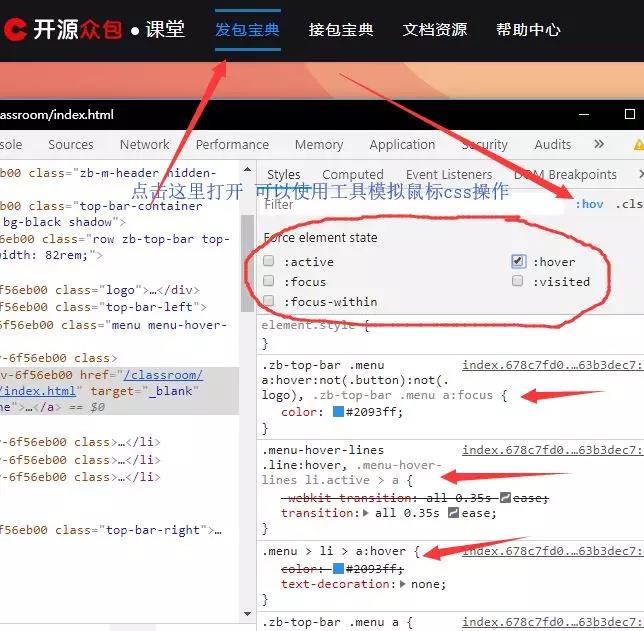644x631 pixels.
Task: Click struck-through color swatch in .menu > li > a:hover
Action: point(338,569)
